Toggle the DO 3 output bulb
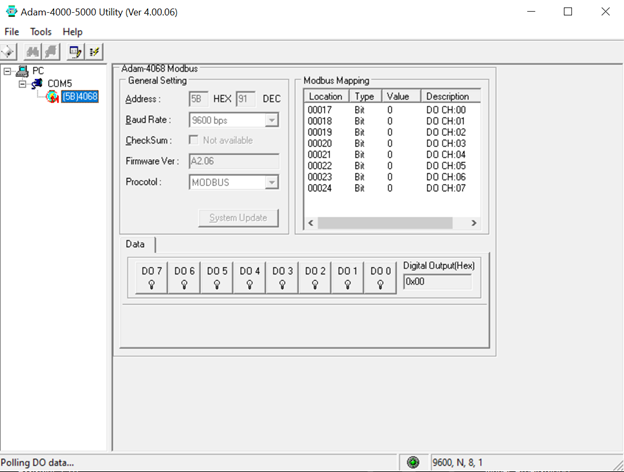This screenshot has width=624, height=472. point(282,277)
